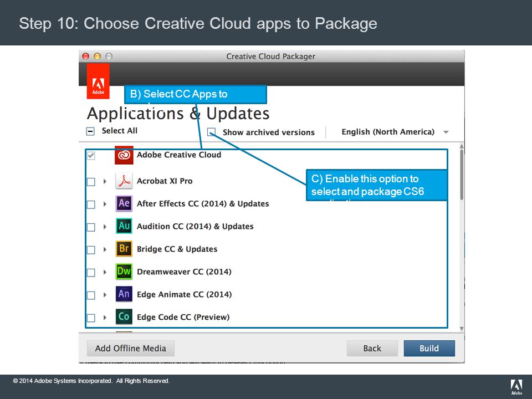Click the 'Applications & Updates' heading
Screen dimensions: 532x399
click(178, 113)
